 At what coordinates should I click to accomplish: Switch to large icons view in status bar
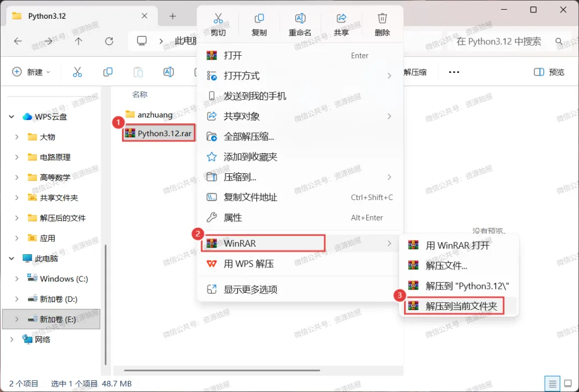click(568, 384)
